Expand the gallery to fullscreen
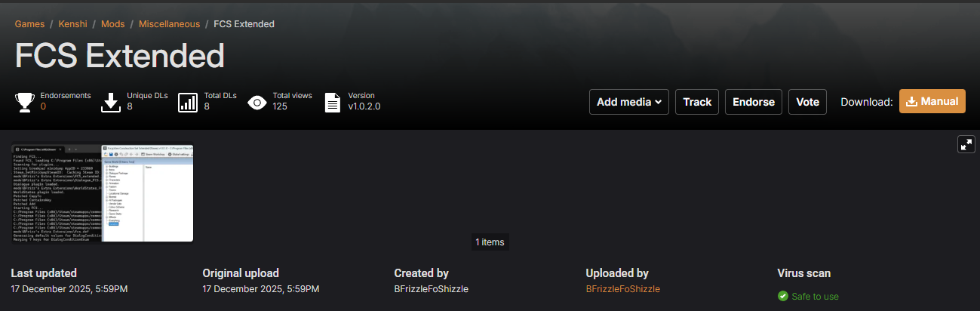Viewport: 980px width, 311px height. [966, 144]
